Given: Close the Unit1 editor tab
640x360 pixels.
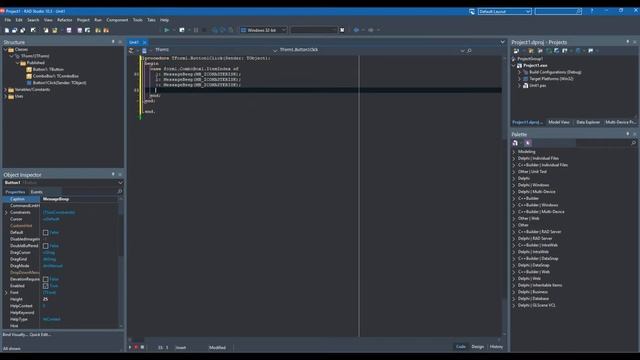Looking at the screenshot, I should (x=144, y=42).
